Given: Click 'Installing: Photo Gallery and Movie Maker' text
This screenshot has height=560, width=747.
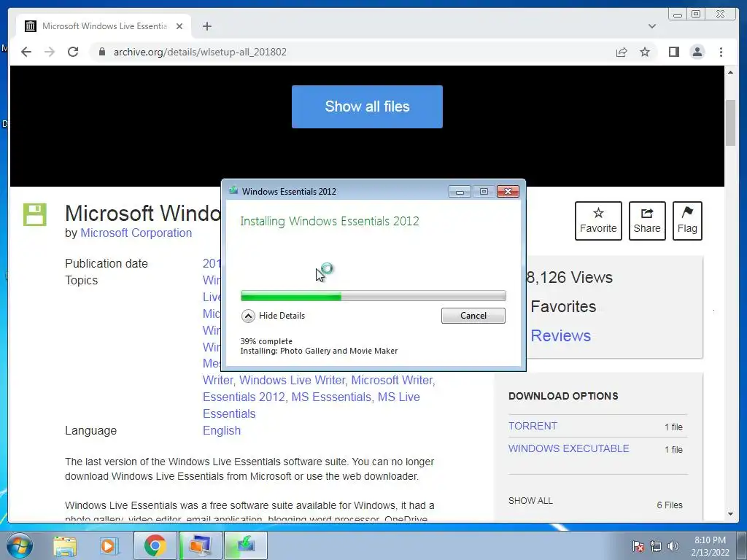Looking at the screenshot, I should [x=319, y=351].
